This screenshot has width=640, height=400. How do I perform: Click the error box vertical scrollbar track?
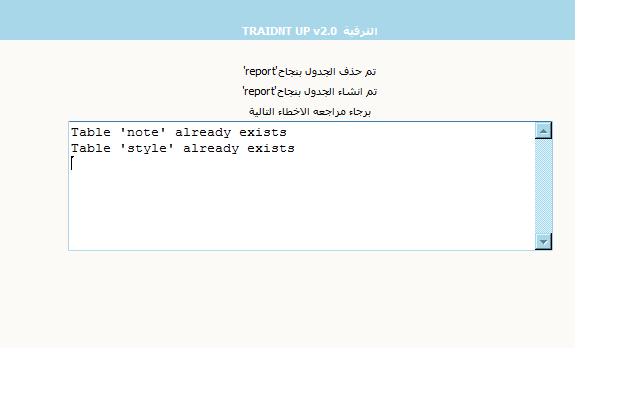point(544,185)
